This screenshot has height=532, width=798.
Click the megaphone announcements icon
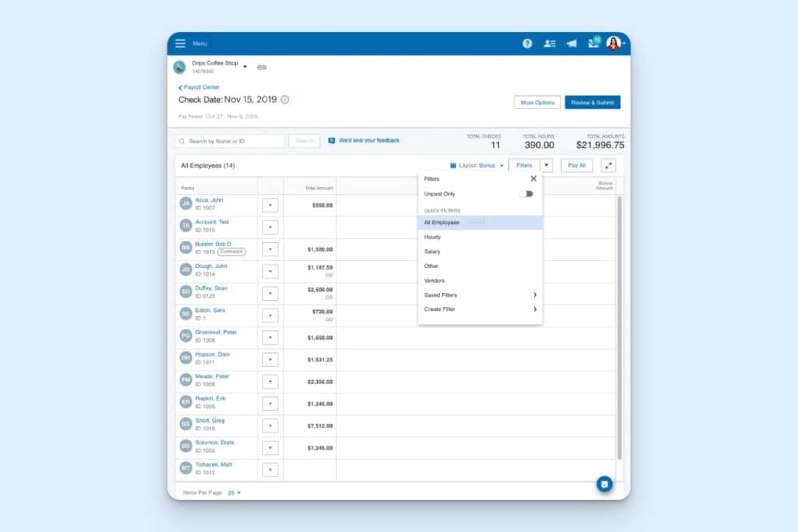pos(571,44)
